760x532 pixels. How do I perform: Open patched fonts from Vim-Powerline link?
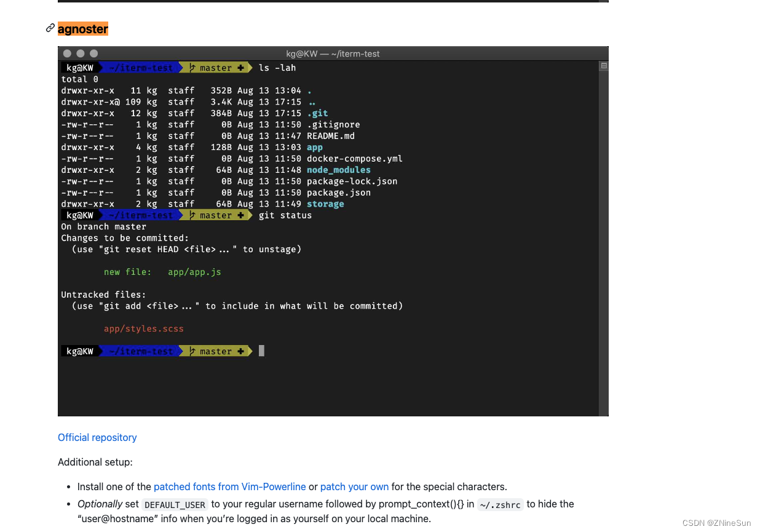(230, 486)
